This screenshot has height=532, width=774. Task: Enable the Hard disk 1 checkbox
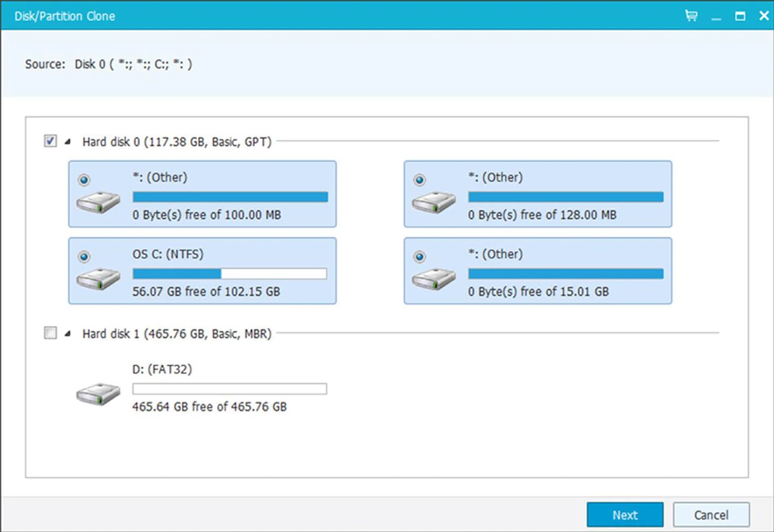[x=50, y=333]
